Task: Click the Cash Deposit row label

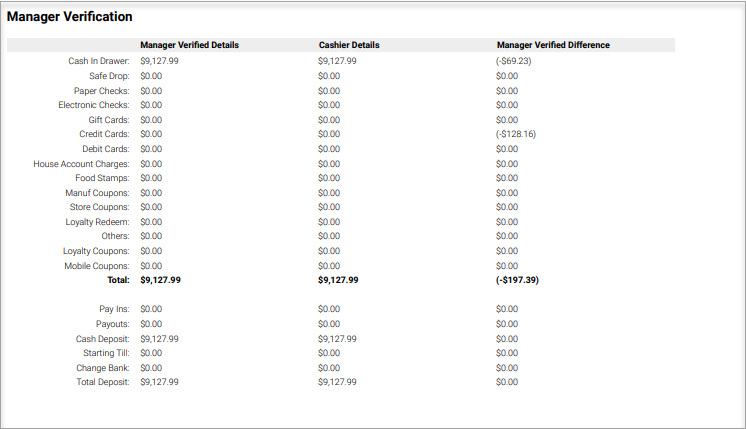Action: (x=103, y=339)
